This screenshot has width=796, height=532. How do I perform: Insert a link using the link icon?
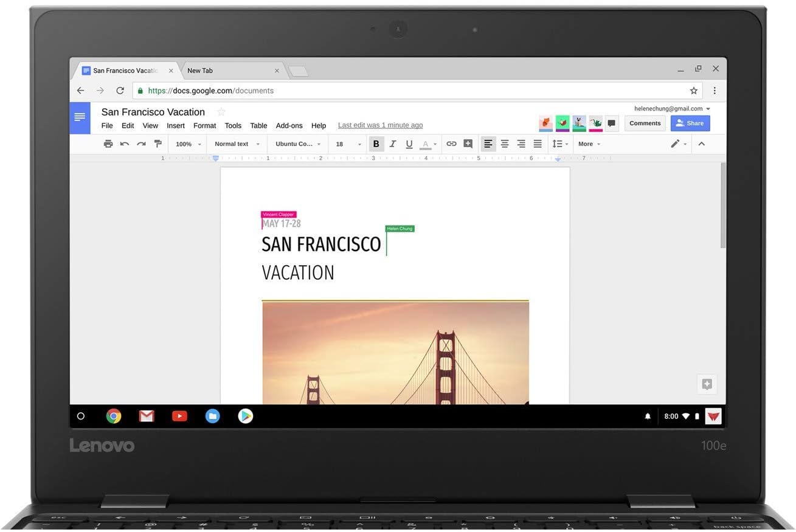(451, 144)
